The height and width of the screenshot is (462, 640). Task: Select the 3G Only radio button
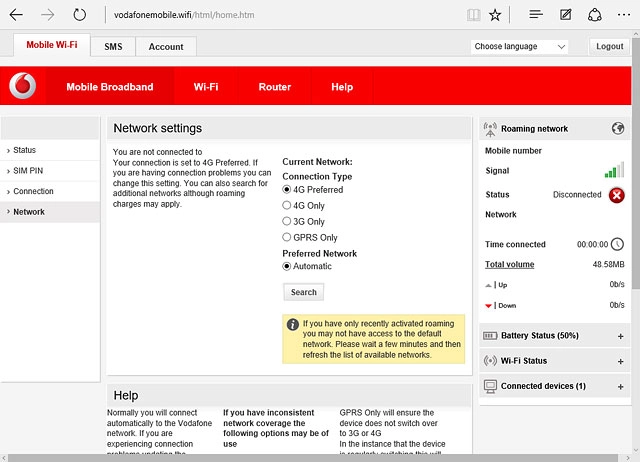(x=287, y=222)
